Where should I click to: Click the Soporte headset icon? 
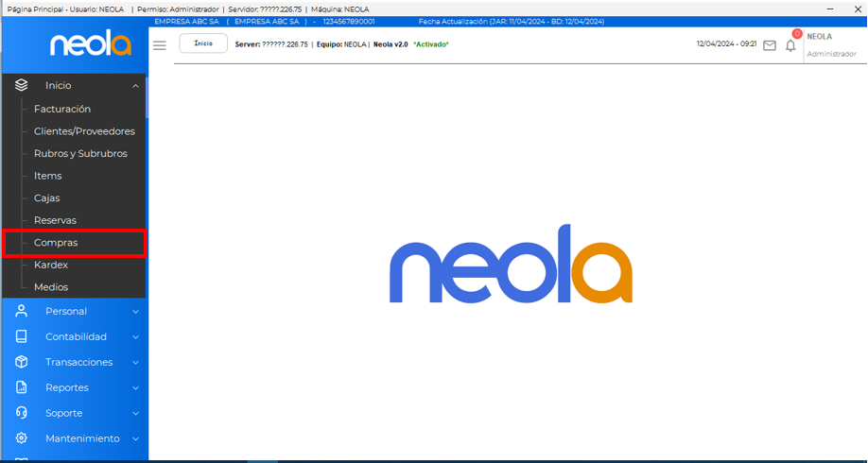click(22, 413)
